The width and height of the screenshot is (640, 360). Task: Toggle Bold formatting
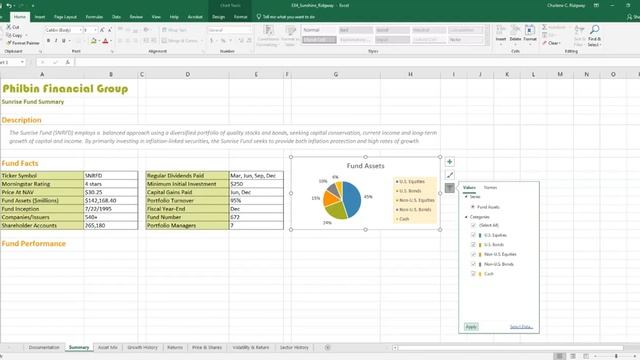48,41
